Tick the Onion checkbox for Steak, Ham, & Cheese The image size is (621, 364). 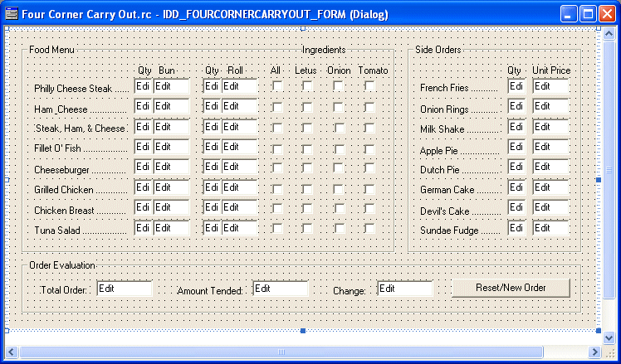tap(338, 128)
